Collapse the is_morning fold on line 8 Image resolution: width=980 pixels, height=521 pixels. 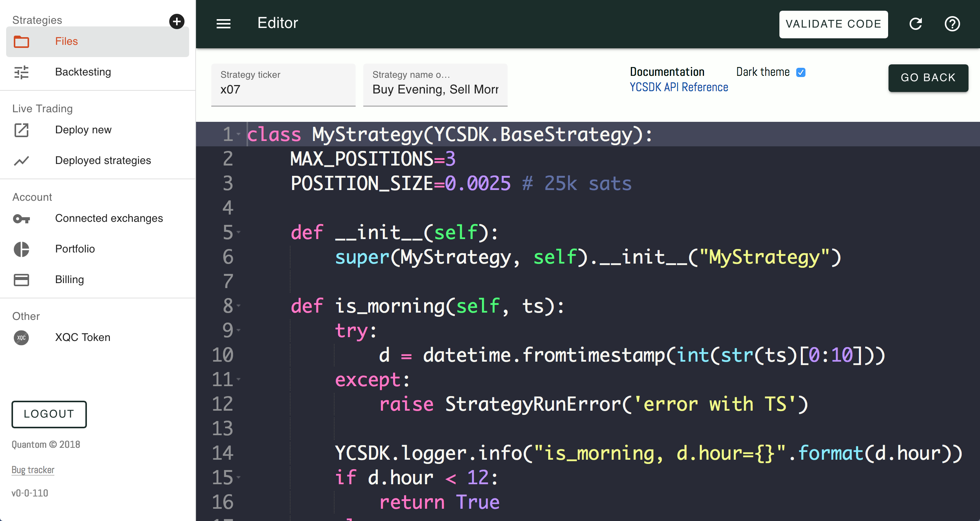tap(238, 306)
